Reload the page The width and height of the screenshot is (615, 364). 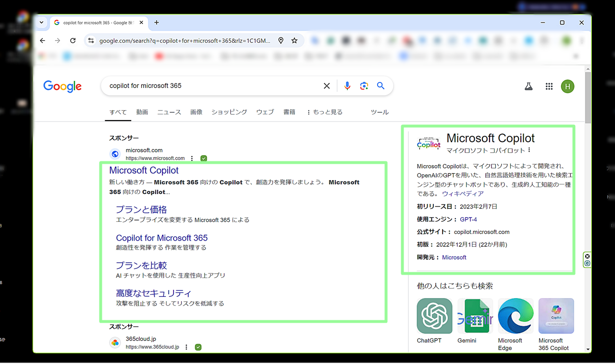click(x=73, y=41)
